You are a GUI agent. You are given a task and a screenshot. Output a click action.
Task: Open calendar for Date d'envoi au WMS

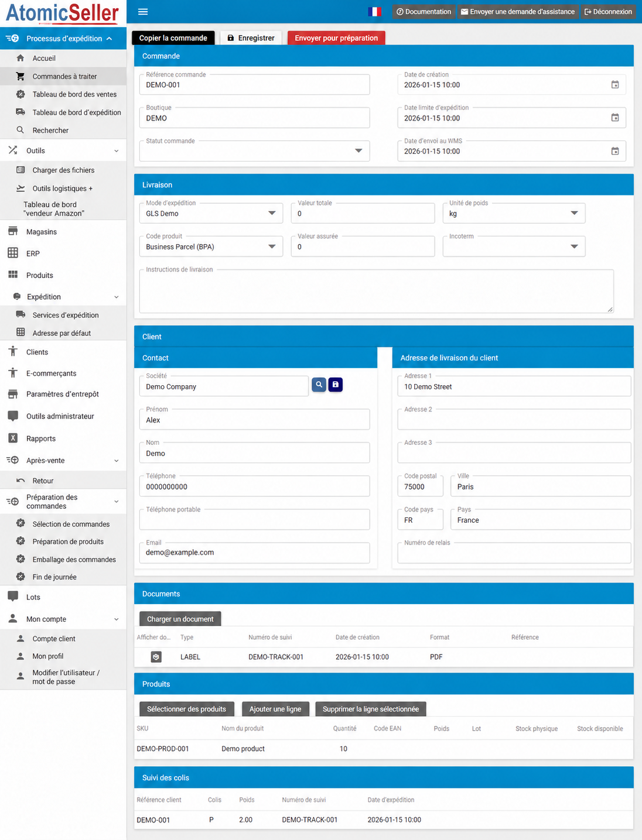(x=615, y=151)
